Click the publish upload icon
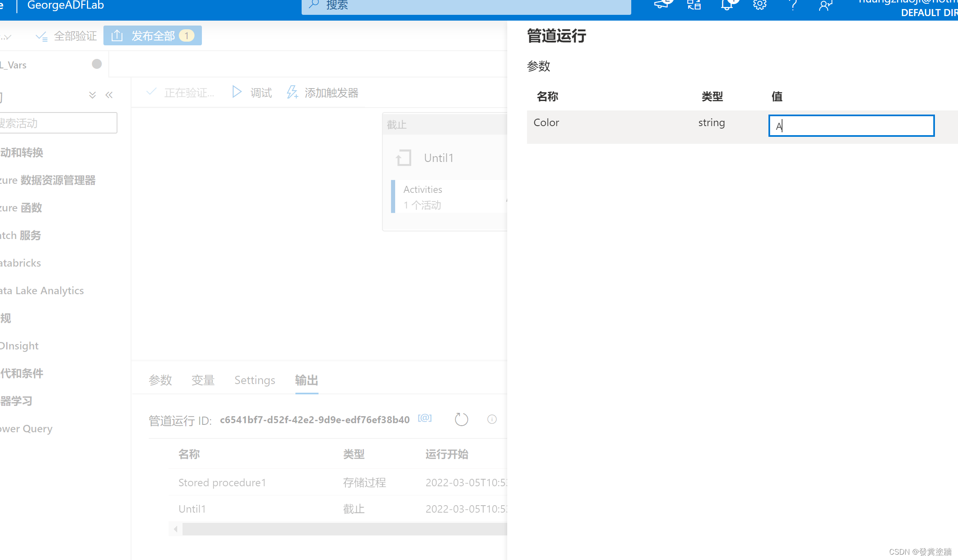The image size is (958, 560). tap(117, 35)
